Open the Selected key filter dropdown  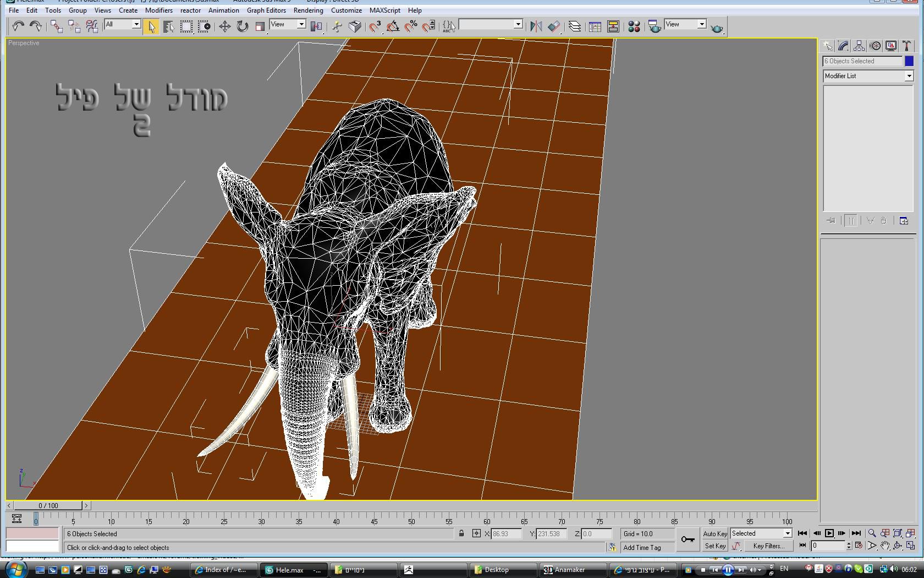coord(787,533)
